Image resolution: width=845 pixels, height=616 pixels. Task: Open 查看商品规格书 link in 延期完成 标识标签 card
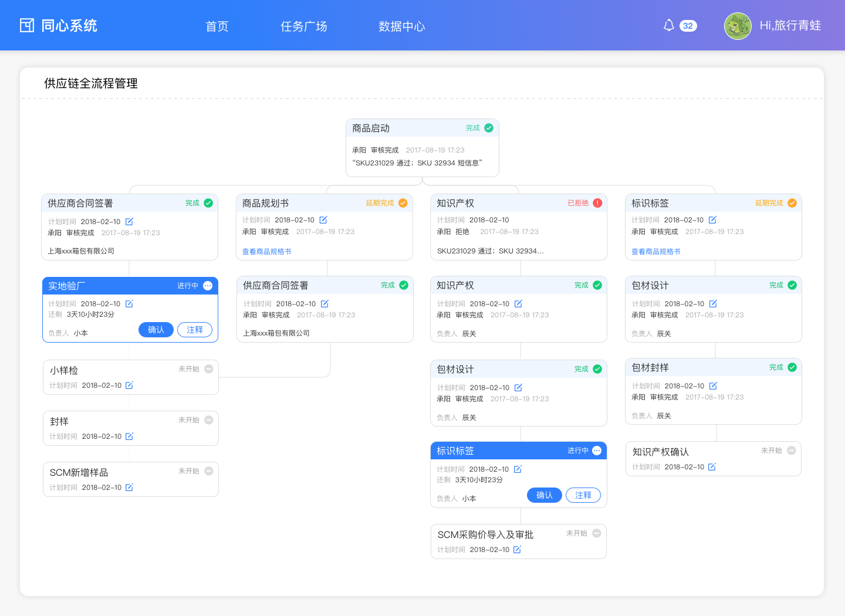pos(656,252)
